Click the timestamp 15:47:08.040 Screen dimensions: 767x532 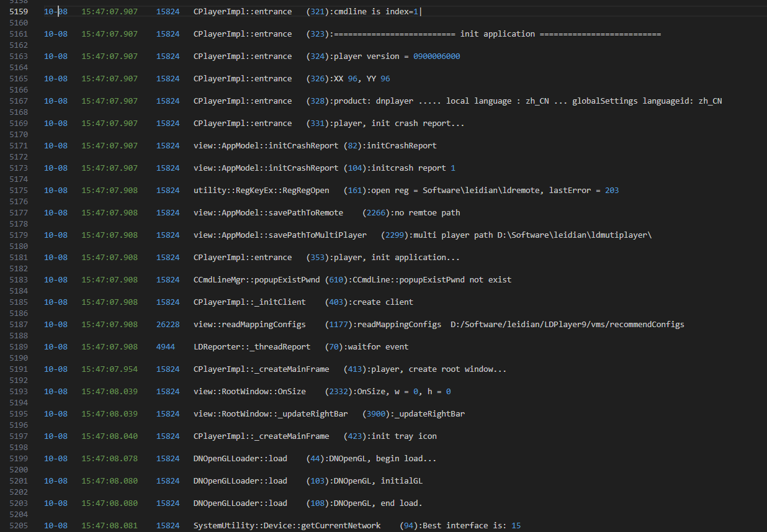[109, 436]
